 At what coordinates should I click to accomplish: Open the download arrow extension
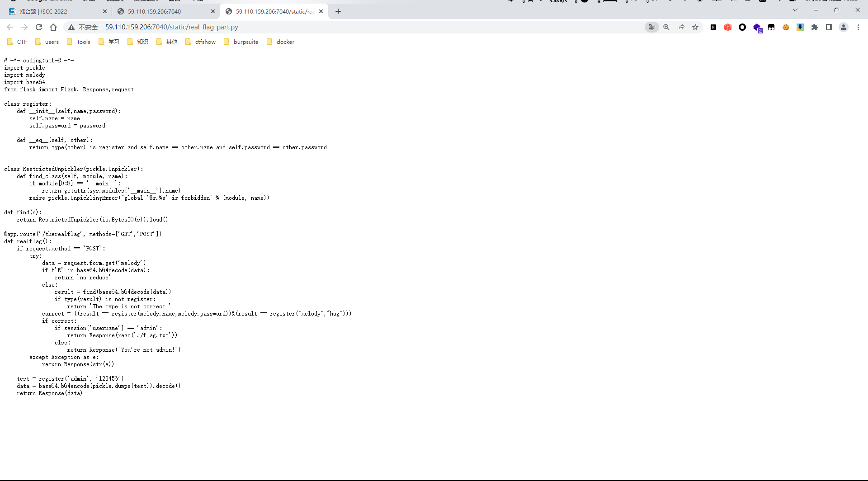click(x=800, y=27)
